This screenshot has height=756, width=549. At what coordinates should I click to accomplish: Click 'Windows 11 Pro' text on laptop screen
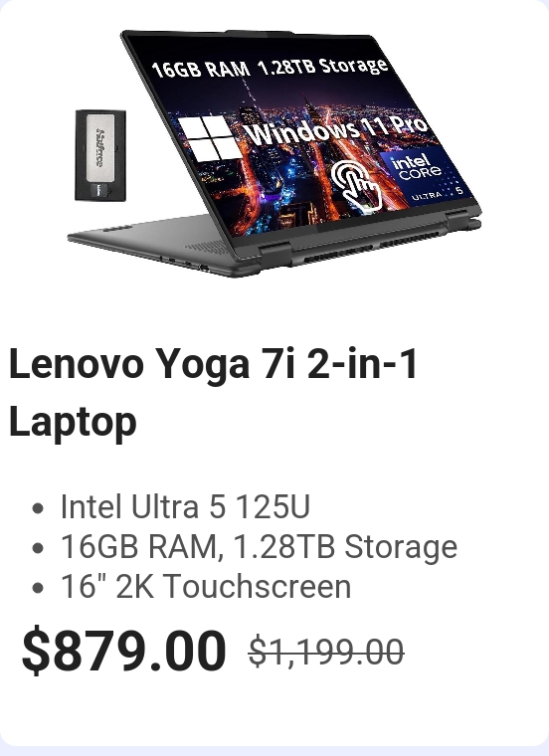(x=336, y=129)
